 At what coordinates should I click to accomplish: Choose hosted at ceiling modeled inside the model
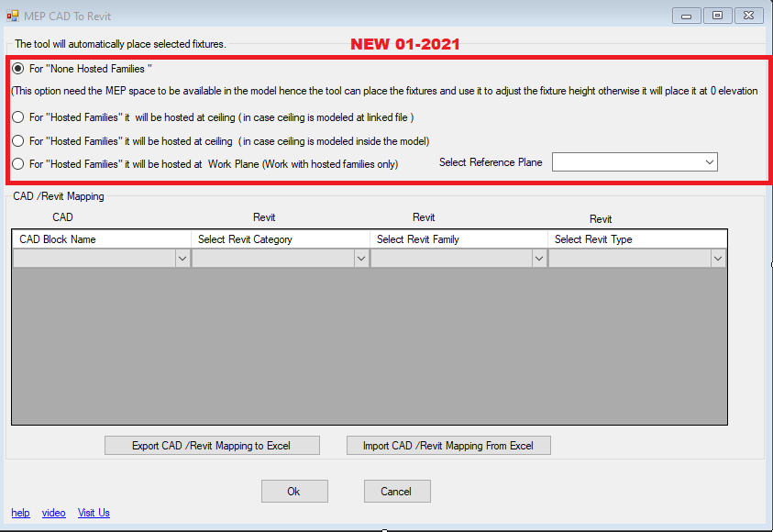pos(18,141)
